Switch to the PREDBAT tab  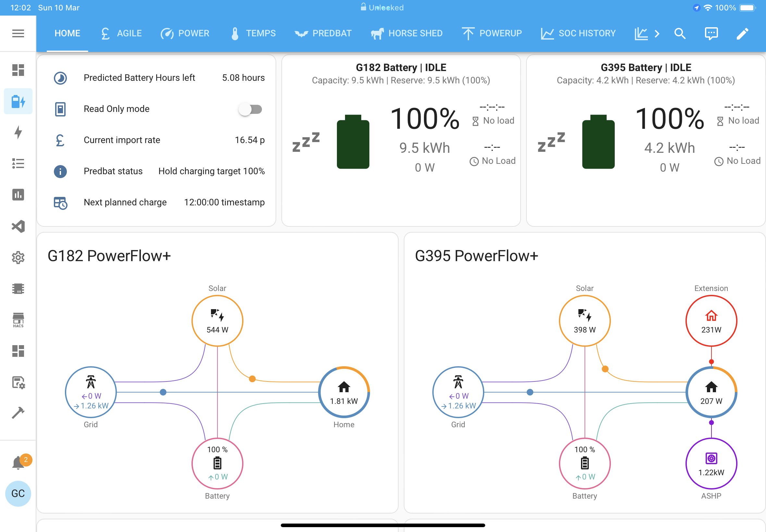pos(323,33)
